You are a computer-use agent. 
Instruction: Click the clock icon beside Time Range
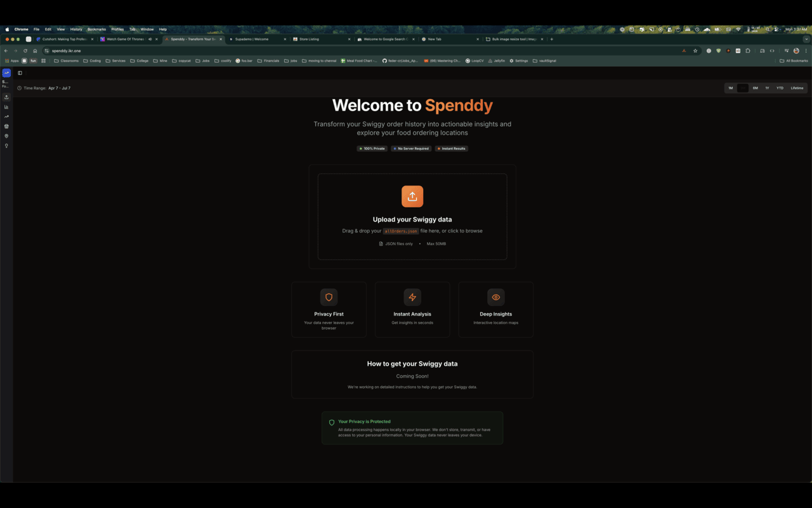point(20,88)
